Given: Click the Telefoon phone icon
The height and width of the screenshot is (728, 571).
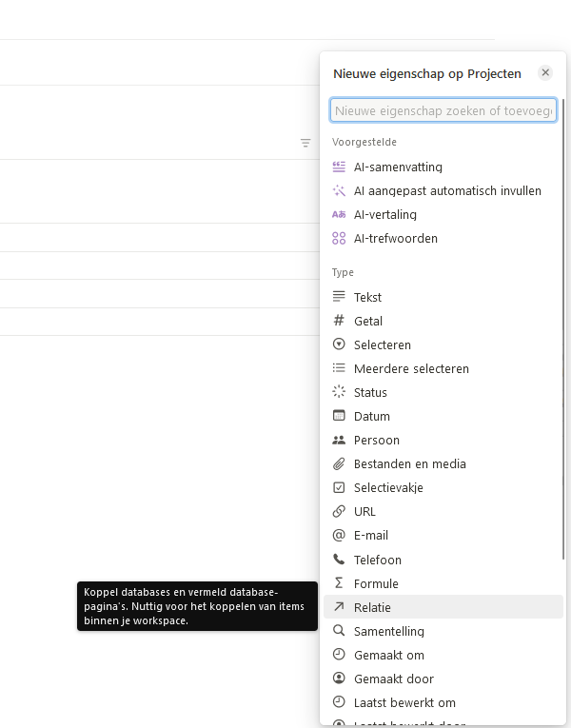Looking at the screenshot, I should 339,560.
